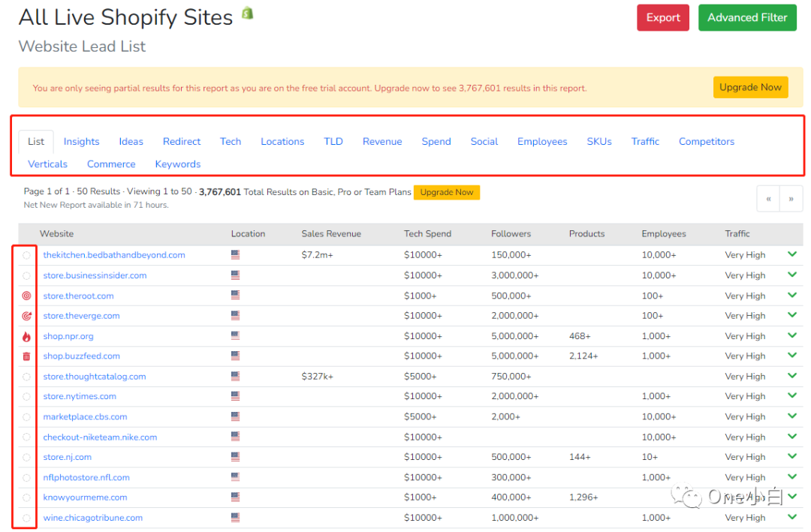Click the bullseye-arrow icon beside store.theverge.com
This screenshot has height=532, width=811.
point(26,316)
